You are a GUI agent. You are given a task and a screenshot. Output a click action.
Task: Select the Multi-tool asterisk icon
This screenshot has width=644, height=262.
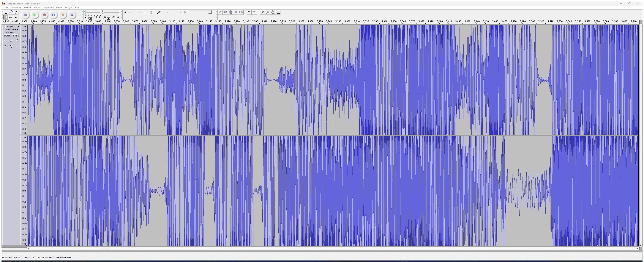pyautogui.click(x=16, y=17)
